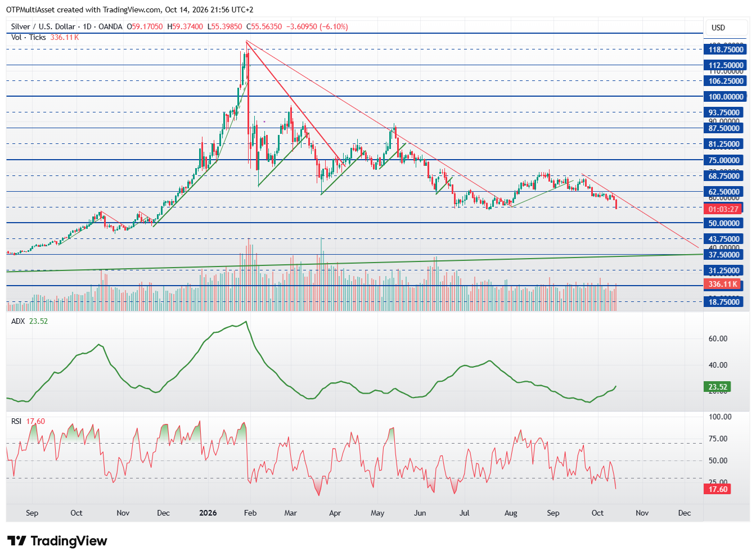Image resolution: width=756 pixels, height=560 pixels.
Task: Click the 2026 label on time axis
Action: pyautogui.click(x=208, y=513)
